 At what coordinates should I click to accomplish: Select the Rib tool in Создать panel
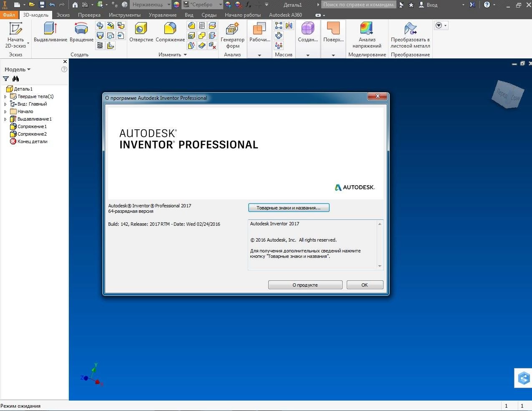(x=111, y=45)
